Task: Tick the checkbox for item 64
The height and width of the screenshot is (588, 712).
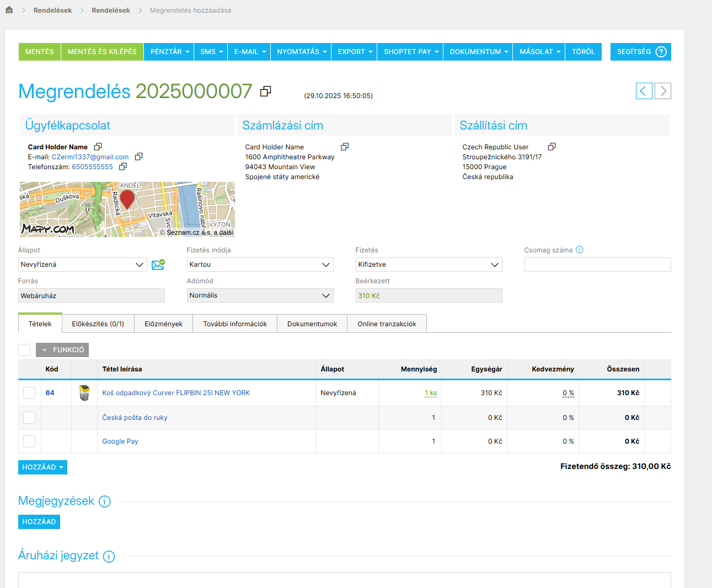Action: (x=29, y=393)
